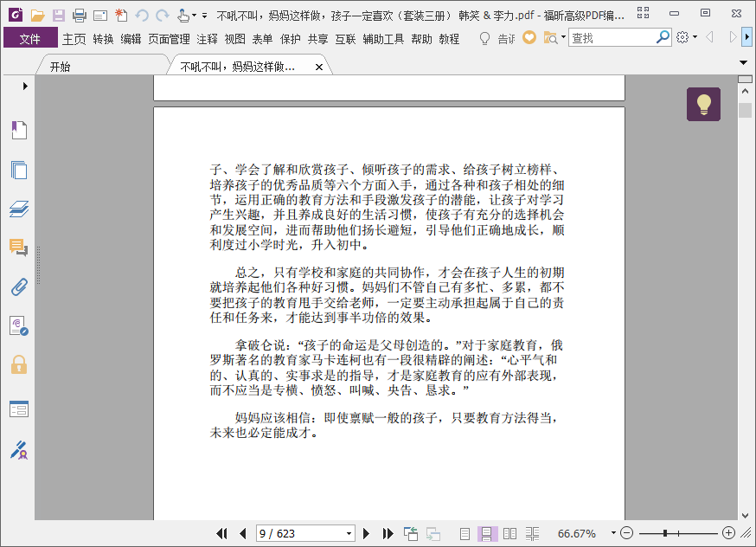Open the layers panel in the sidebar
This screenshot has height=547, width=756.
pos(19,209)
